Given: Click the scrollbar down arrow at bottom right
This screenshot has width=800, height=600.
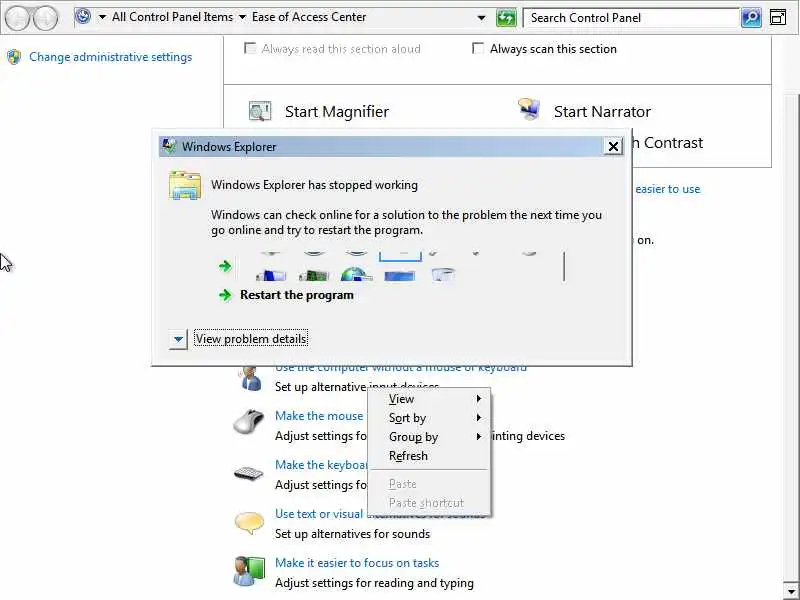Looking at the screenshot, I should click(x=790, y=591).
